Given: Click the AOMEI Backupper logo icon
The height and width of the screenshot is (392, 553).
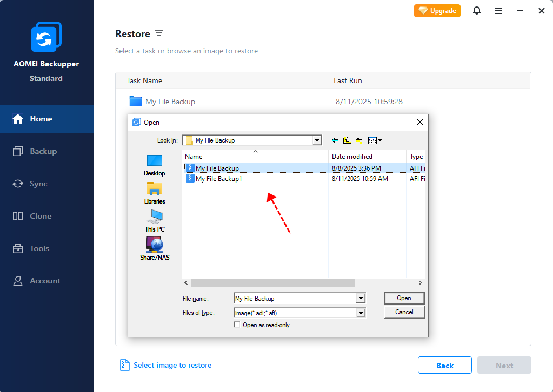Looking at the screenshot, I should (46, 37).
